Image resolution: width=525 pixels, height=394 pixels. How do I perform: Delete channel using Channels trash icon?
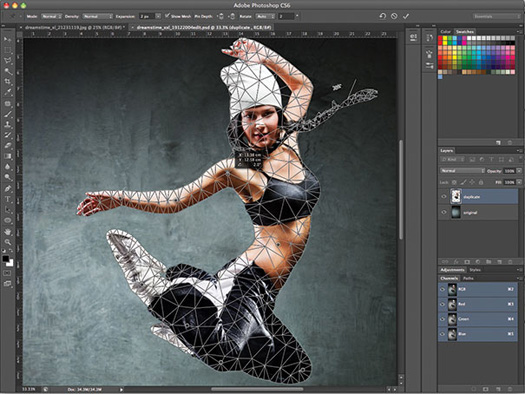[510, 389]
